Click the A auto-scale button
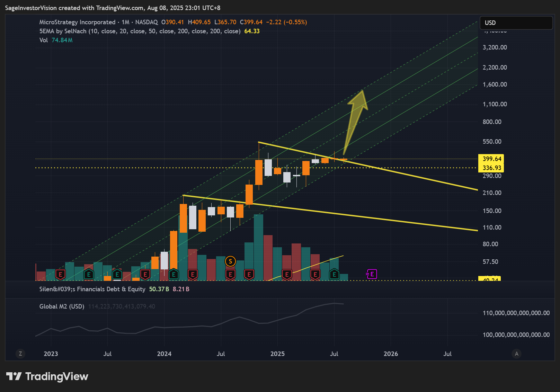Image resolution: width=560 pixels, height=392 pixels. pos(517,354)
